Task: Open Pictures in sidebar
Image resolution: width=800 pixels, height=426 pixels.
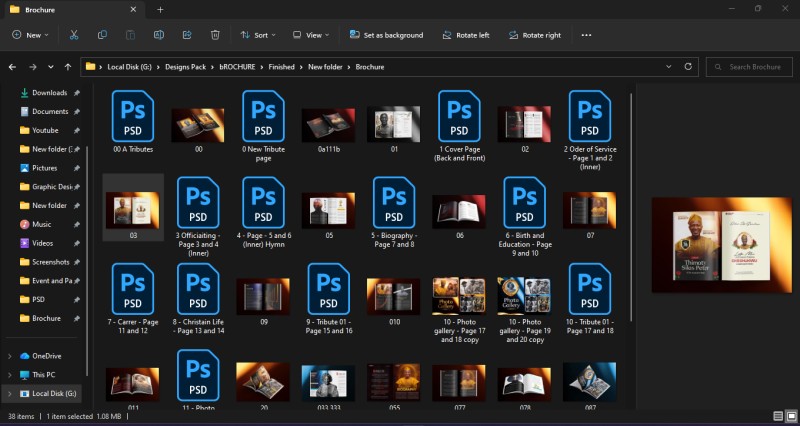Action: [x=44, y=168]
